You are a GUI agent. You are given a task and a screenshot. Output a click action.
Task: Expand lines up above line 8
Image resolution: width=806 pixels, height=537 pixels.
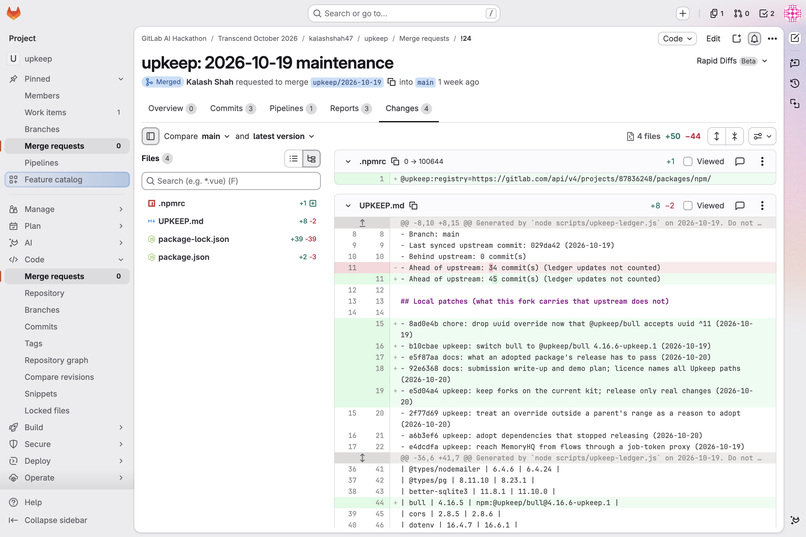[362, 223]
